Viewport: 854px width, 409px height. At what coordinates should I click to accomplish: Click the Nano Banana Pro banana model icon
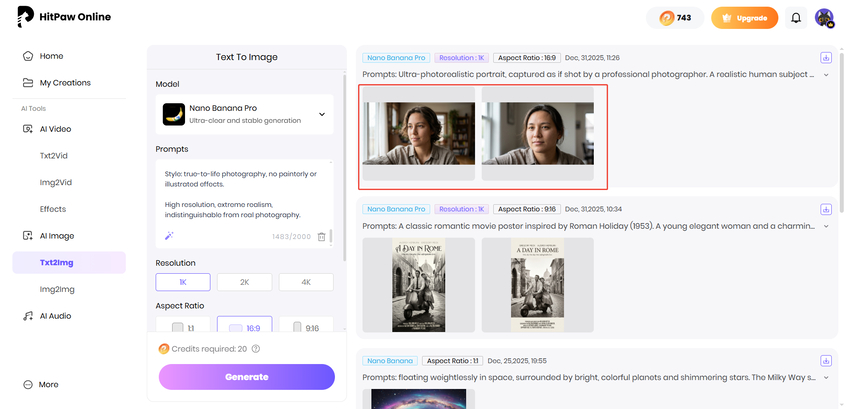[x=174, y=114]
